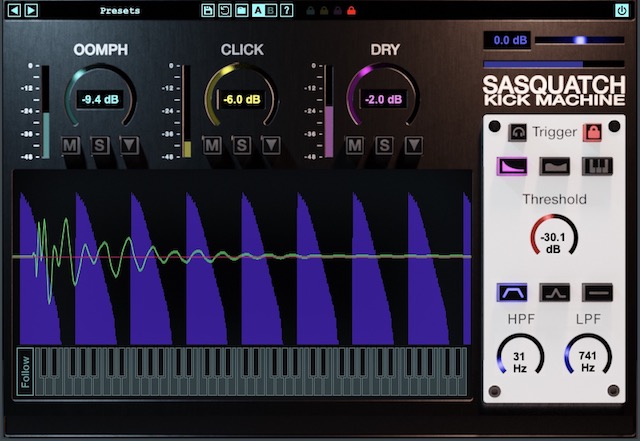Click the help question mark icon
The height and width of the screenshot is (441, 640).
pyautogui.click(x=287, y=11)
